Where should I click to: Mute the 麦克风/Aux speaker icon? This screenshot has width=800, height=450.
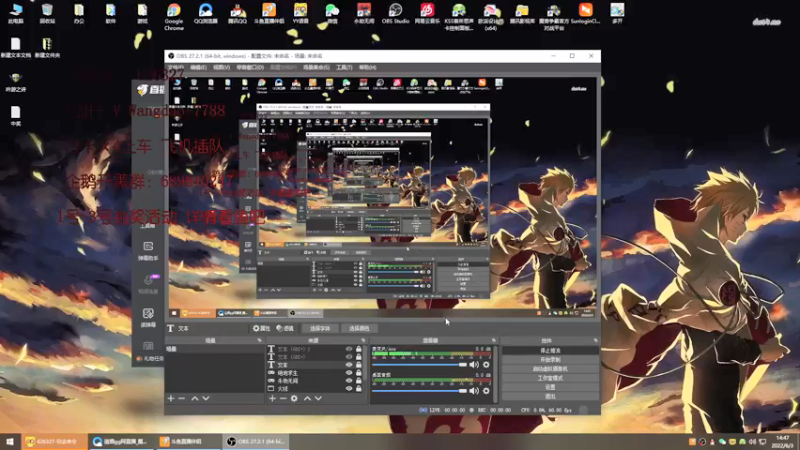pos(474,365)
